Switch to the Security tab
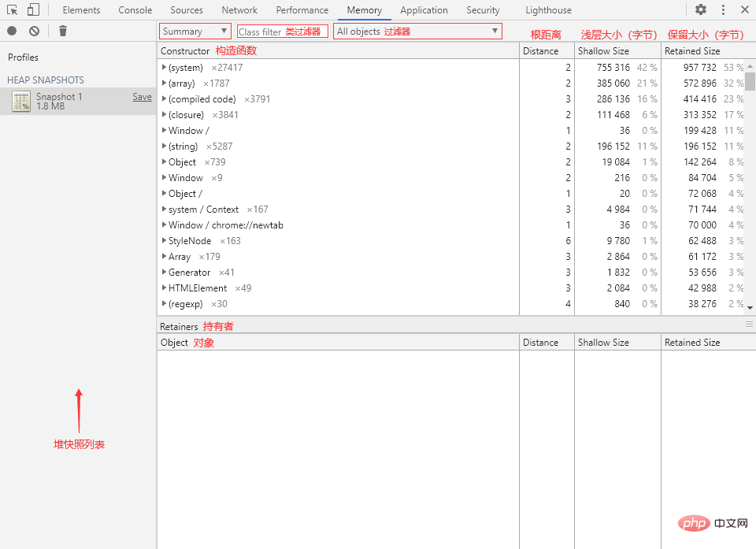 (x=483, y=10)
